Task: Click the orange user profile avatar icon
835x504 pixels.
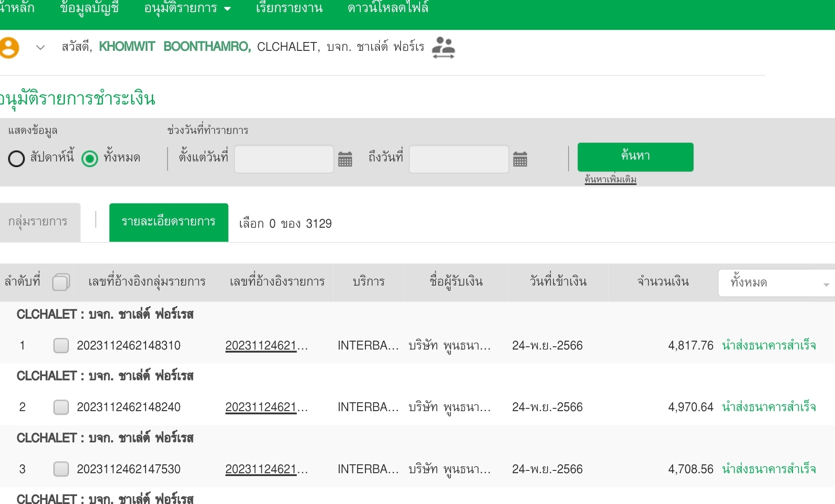Action: [9, 48]
